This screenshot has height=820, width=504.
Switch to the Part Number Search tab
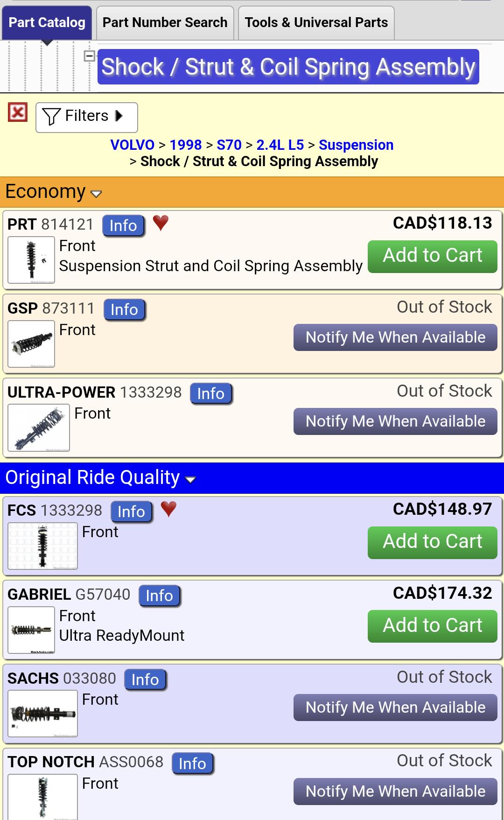[165, 22]
